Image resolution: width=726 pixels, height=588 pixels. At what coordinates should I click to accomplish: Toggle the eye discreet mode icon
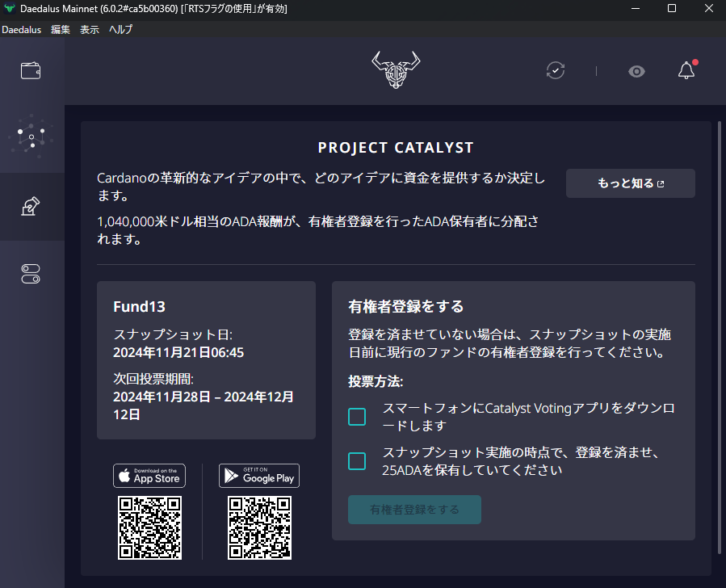pos(637,71)
